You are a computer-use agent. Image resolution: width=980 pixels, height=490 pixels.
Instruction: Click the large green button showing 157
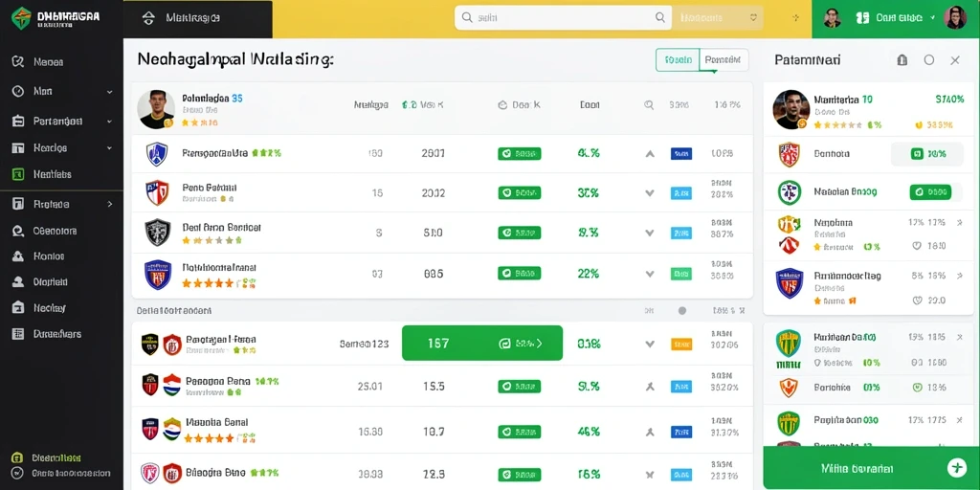click(x=482, y=344)
